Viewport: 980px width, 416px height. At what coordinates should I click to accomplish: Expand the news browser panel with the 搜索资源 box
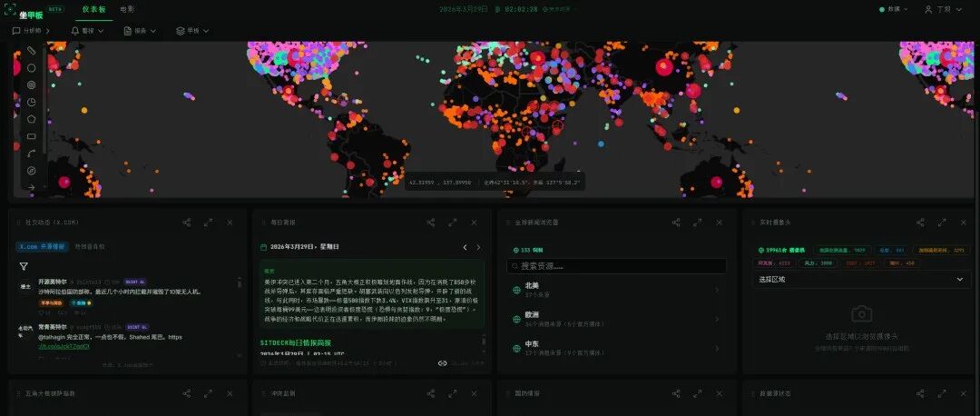pyautogui.click(x=698, y=222)
